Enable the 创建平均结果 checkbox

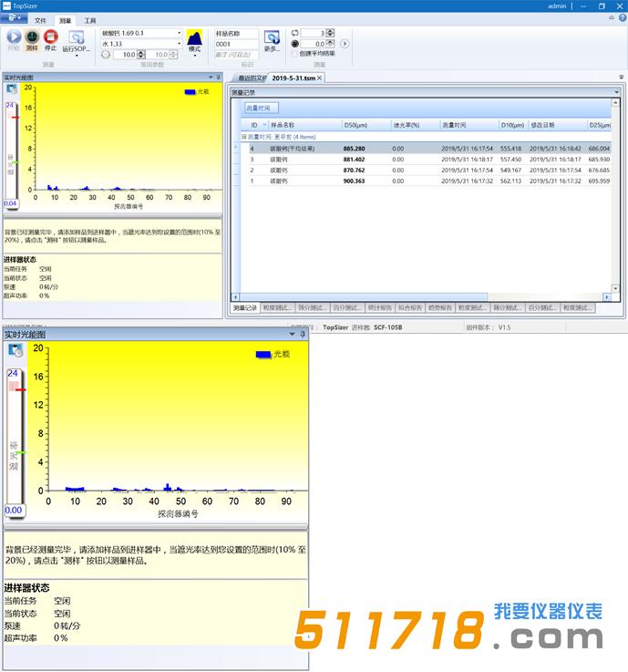[x=294, y=54]
